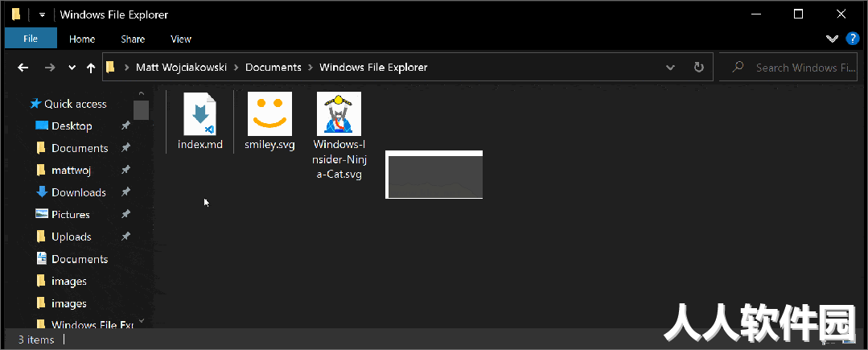Expand chevron after Documents breadcrumb

(x=311, y=68)
